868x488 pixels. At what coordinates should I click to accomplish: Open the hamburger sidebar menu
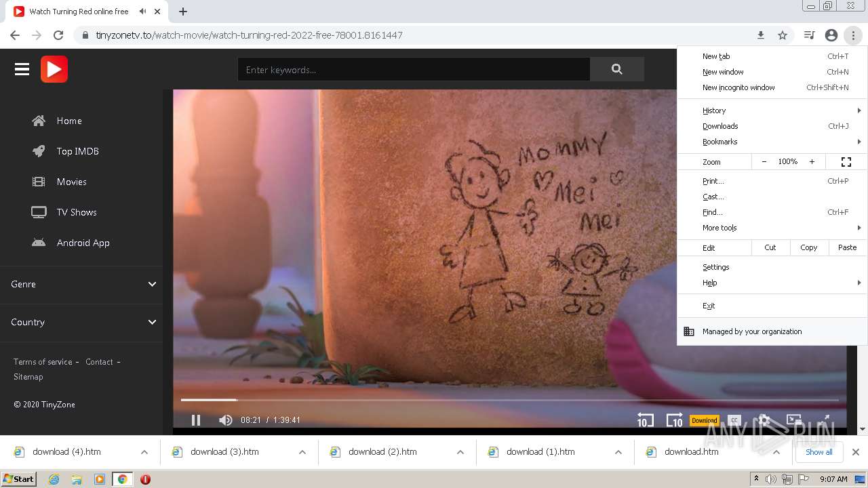(22, 69)
